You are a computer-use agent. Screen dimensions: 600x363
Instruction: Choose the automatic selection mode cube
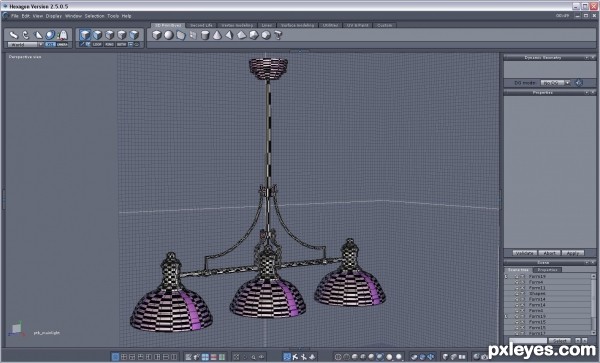pos(85,35)
